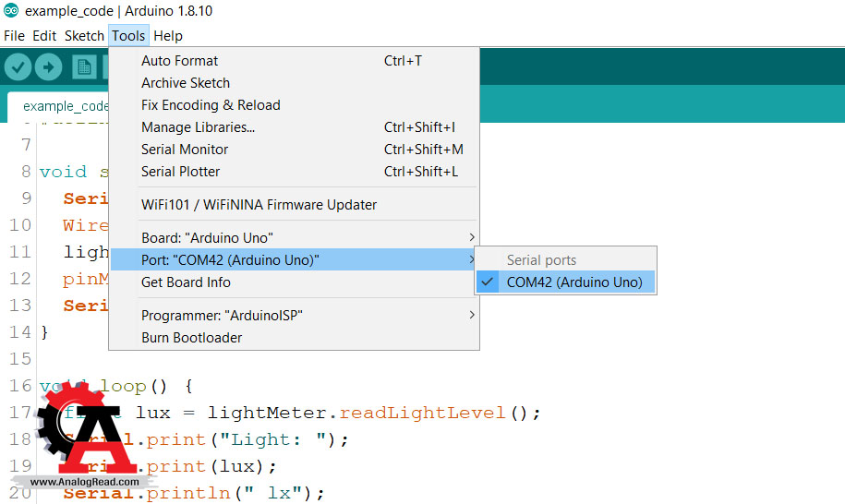Click the void keyword on line 8
The width and height of the screenshot is (845, 504).
point(63,172)
